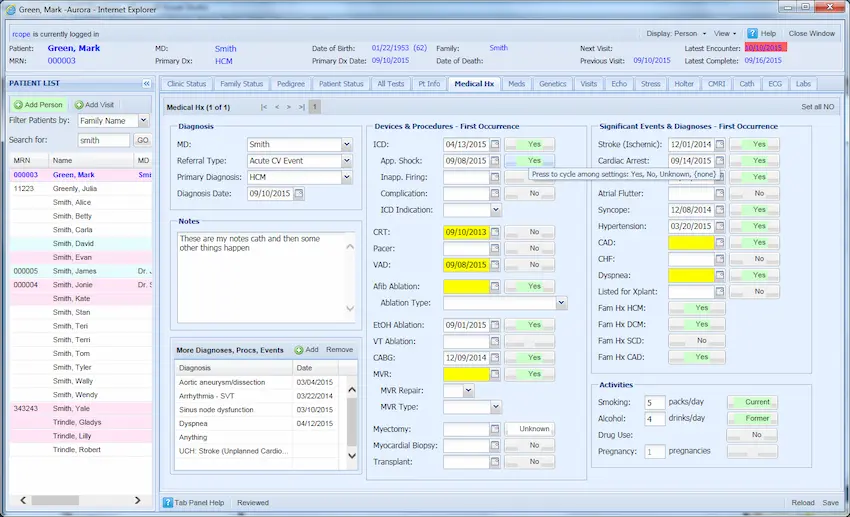This screenshot has width=850, height=517.
Task: Toggle the CHF No setting
Action: point(755,259)
